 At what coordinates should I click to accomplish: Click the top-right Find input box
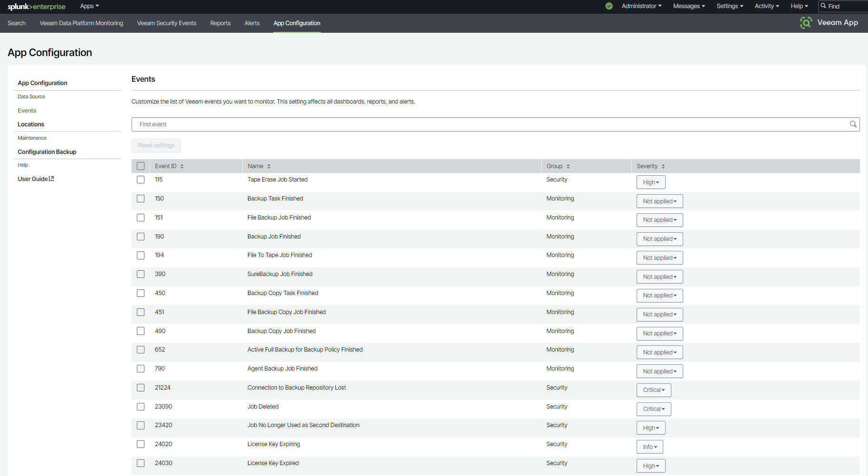[843, 6]
